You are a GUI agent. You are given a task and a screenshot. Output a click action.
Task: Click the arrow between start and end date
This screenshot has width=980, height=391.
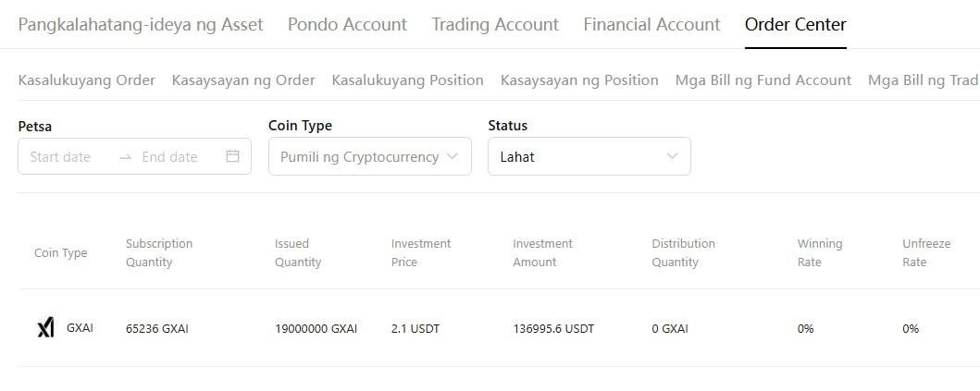[x=126, y=157]
